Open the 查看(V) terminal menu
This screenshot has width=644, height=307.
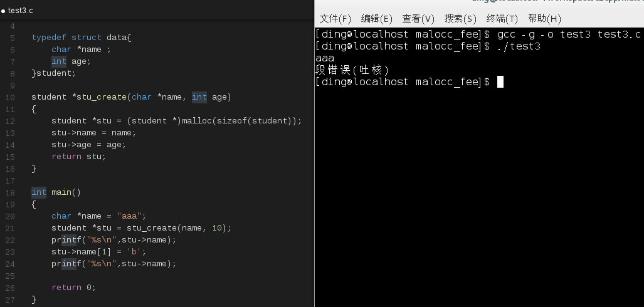418,18
